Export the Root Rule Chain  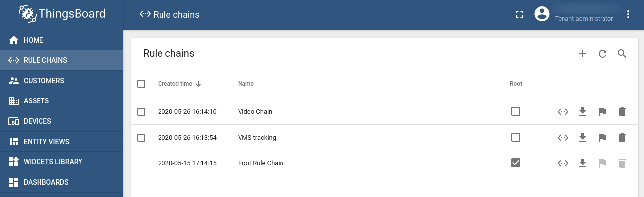coord(583,163)
